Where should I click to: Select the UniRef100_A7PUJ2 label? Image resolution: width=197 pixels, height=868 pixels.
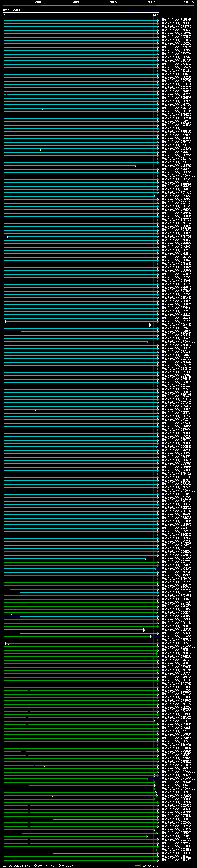pos(176,653)
